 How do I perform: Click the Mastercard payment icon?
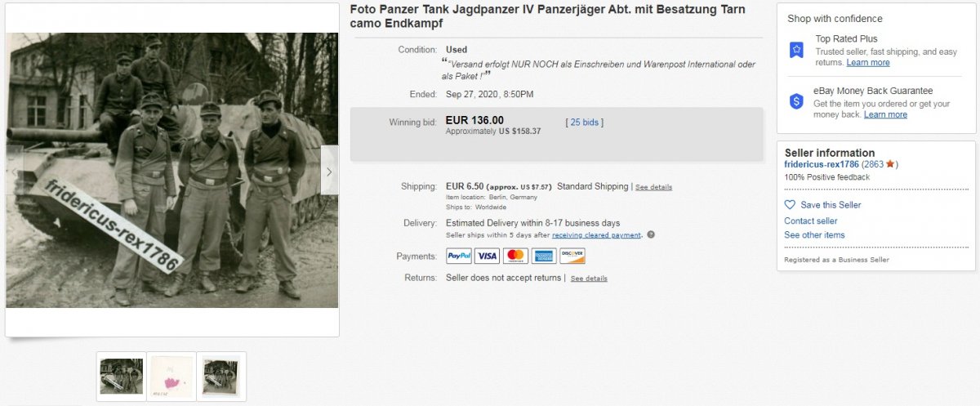515,256
